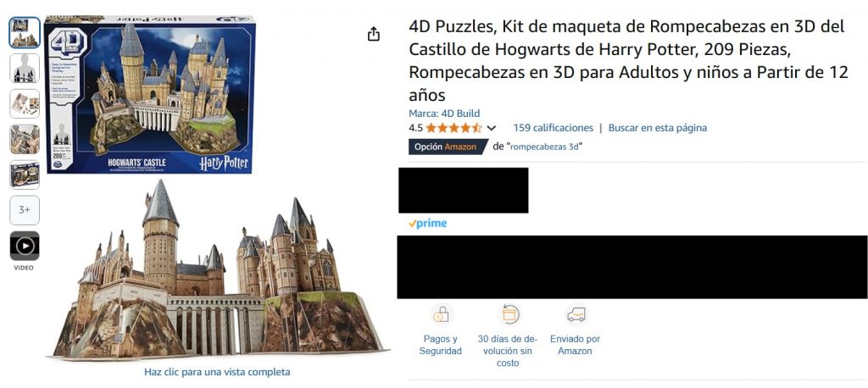Screen dimensions: 868x388
Task: Click the prime badge logo
Action: pyautogui.click(x=427, y=224)
